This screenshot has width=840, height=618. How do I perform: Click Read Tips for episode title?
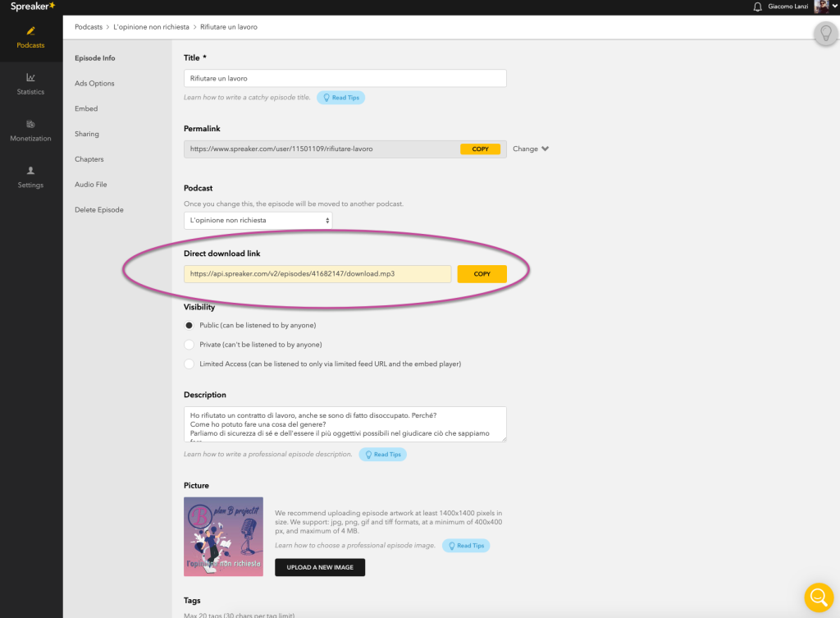click(340, 98)
